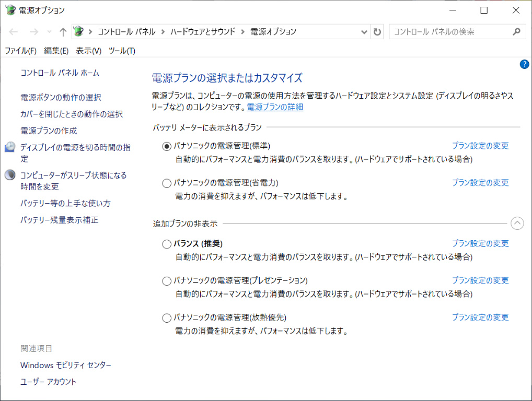Click the back arrow navigation button

(14, 32)
